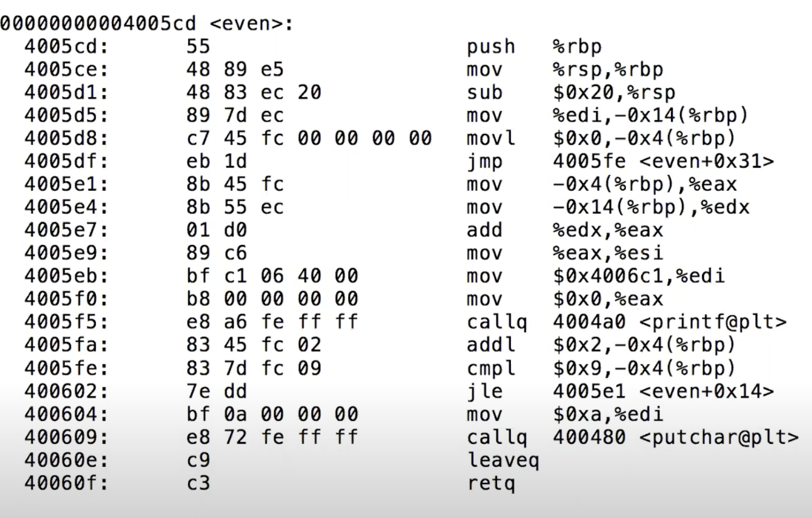The image size is (812, 518).
Task: Follow the callq target 4004a0 <printf@plt>
Action: (x=670, y=323)
